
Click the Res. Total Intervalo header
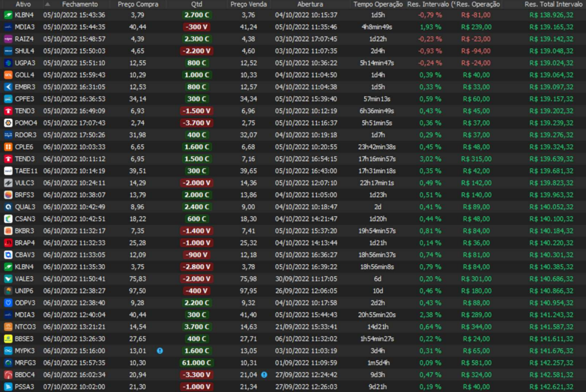(551, 4)
